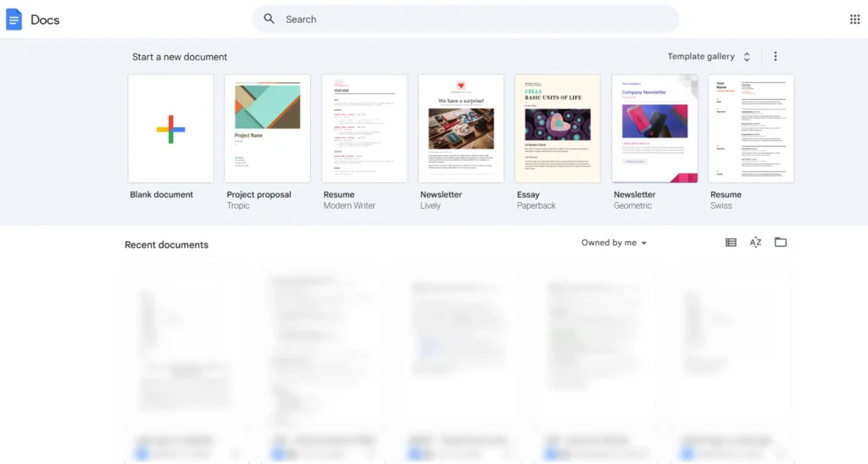
Task: Click the search magnifier icon
Action: (269, 19)
